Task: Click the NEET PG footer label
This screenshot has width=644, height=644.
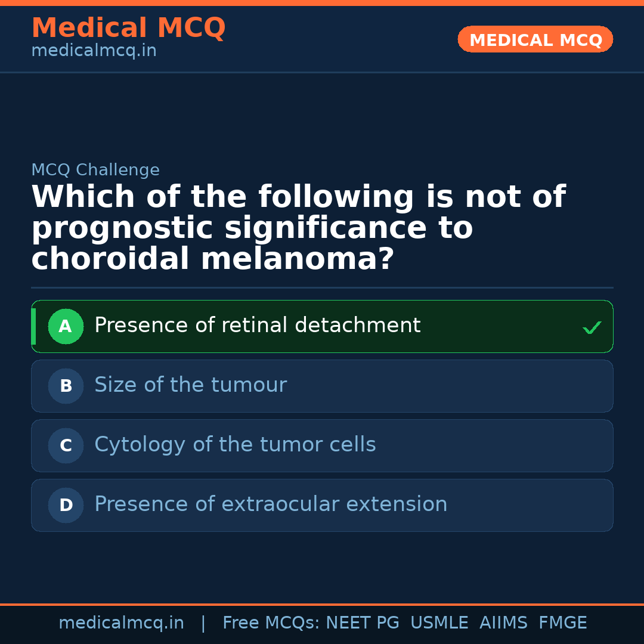Action: pos(363,623)
